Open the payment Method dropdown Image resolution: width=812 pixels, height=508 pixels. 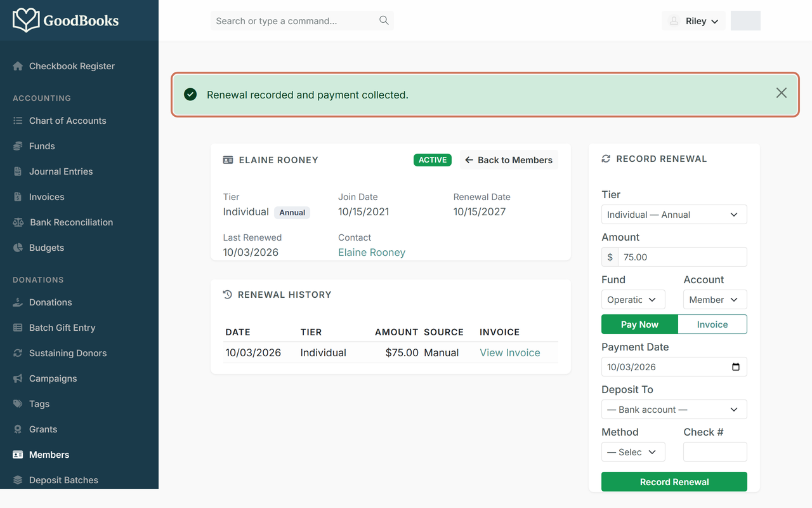(633, 452)
